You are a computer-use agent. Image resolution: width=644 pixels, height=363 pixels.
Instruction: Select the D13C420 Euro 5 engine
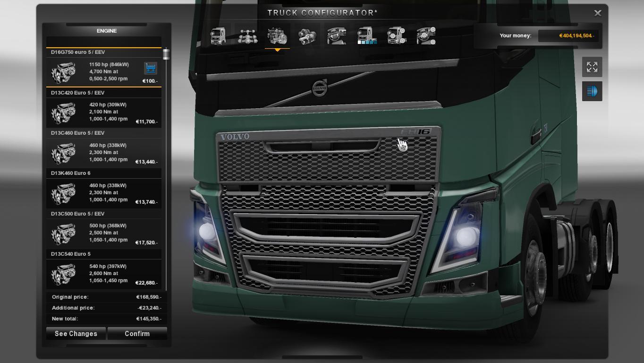pyautogui.click(x=104, y=112)
